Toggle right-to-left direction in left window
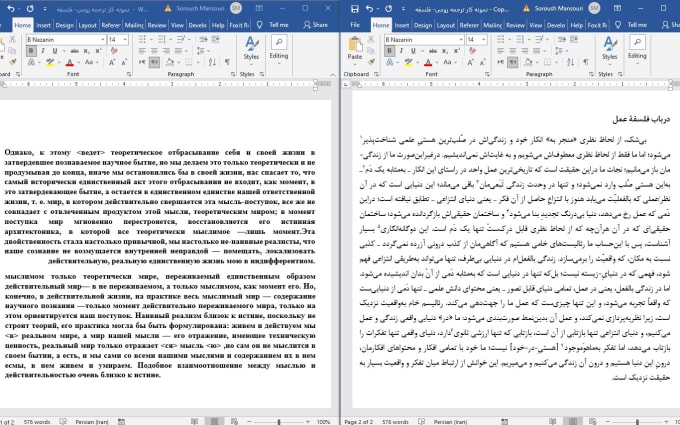Viewport: 680px width, 425px height. (154, 62)
